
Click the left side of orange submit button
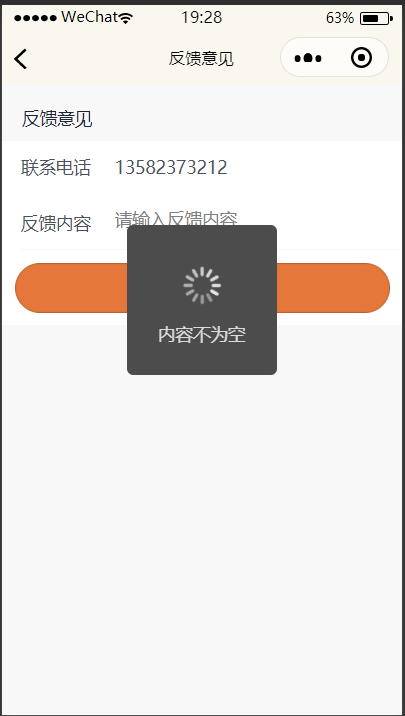(x=71, y=288)
